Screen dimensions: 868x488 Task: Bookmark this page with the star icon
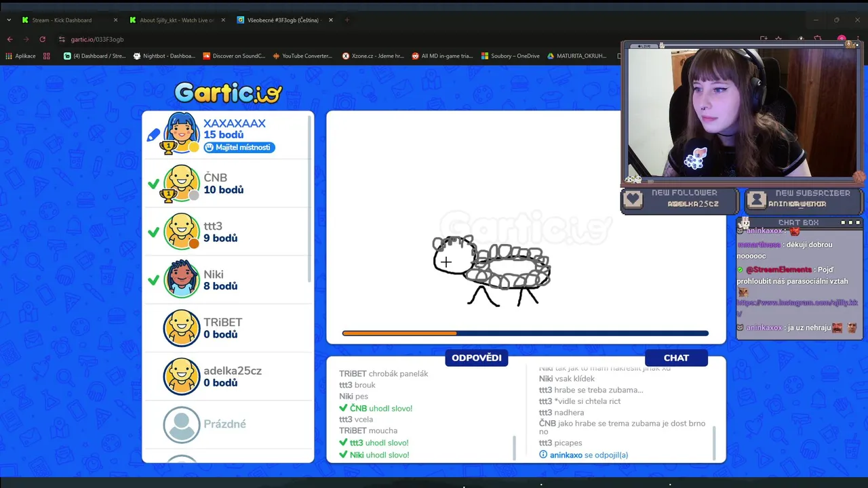click(778, 39)
